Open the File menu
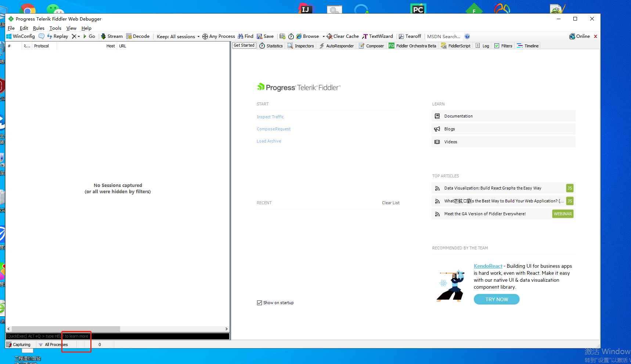631x364 pixels. click(x=11, y=28)
